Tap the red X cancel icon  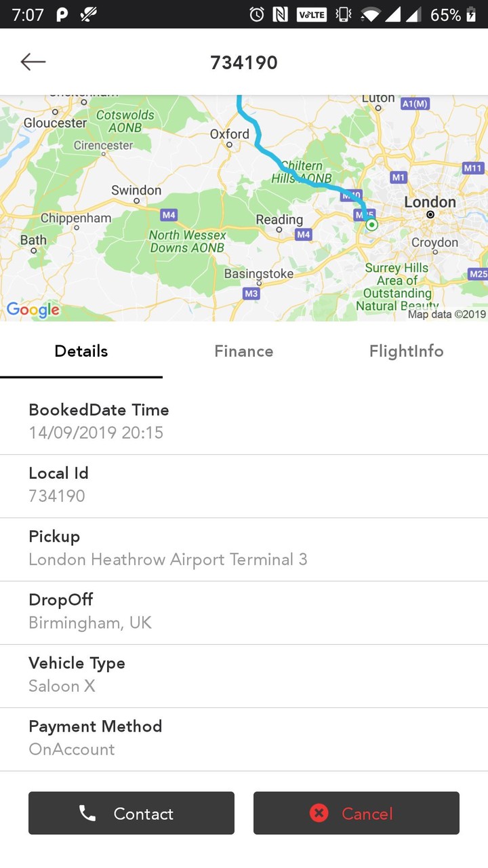point(319,813)
